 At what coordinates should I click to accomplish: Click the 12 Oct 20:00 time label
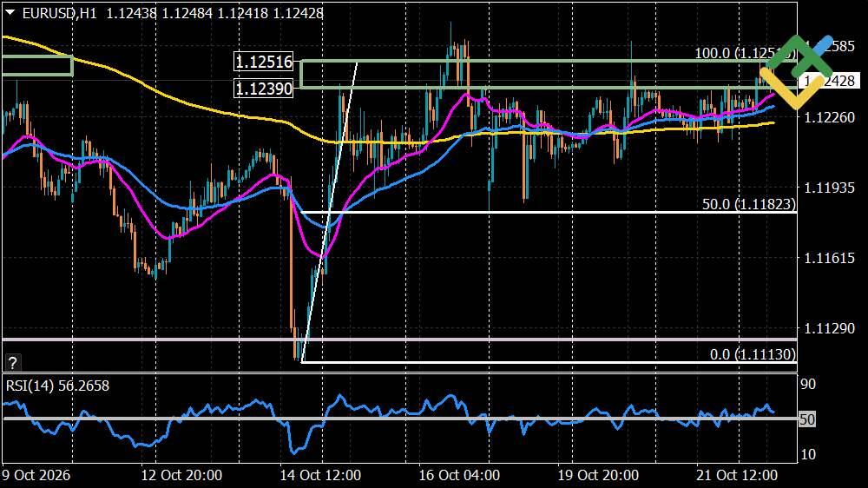[x=181, y=475]
